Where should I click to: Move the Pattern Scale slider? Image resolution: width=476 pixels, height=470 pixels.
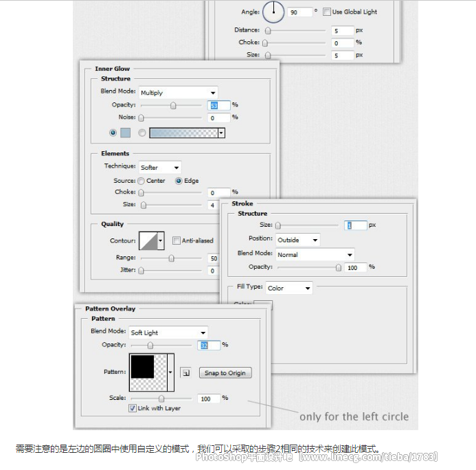point(161,399)
